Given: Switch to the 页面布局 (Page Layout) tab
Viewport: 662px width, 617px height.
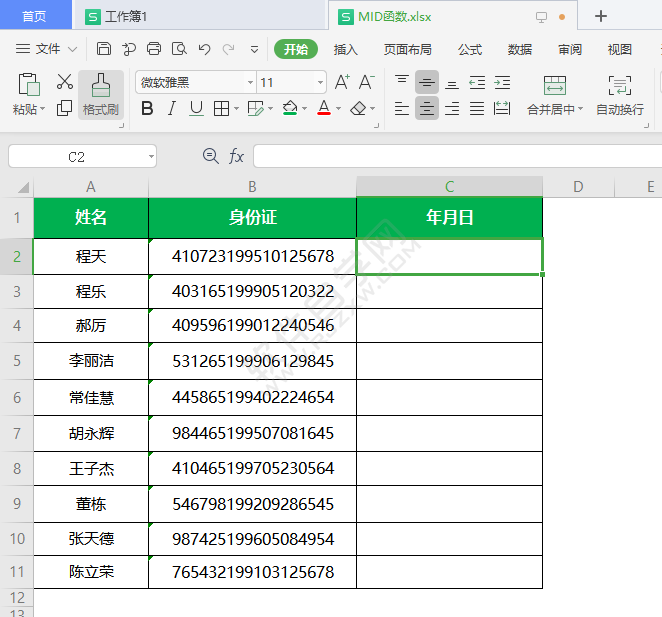Looking at the screenshot, I should pos(407,49).
